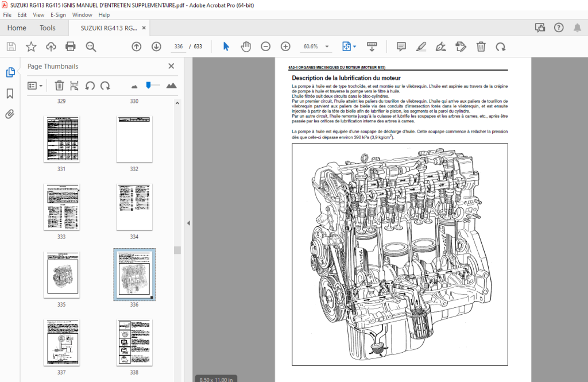Activate the Hand pan tool
The width and height of the screenshot is (588, 382).
click(x=246, y=47)
